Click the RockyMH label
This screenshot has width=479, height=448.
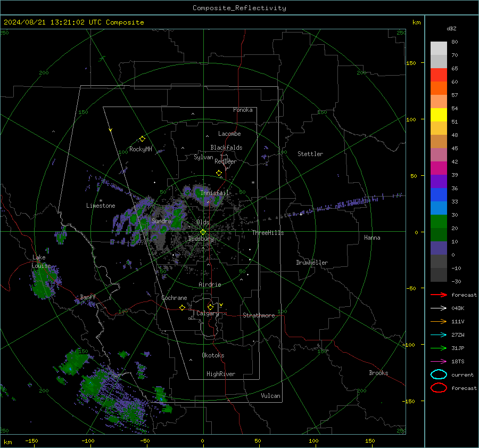click(x=141, y=149)
